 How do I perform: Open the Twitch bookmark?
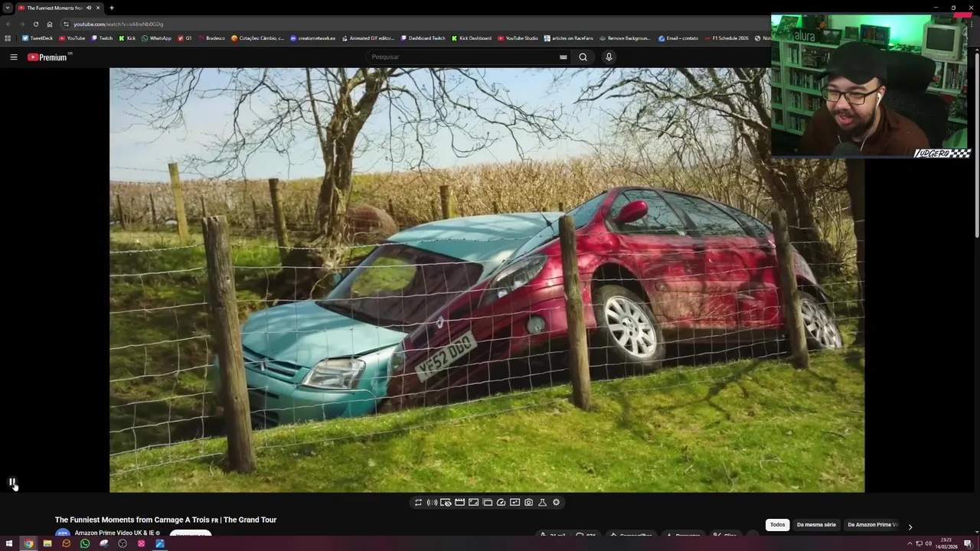coord(102,38)
